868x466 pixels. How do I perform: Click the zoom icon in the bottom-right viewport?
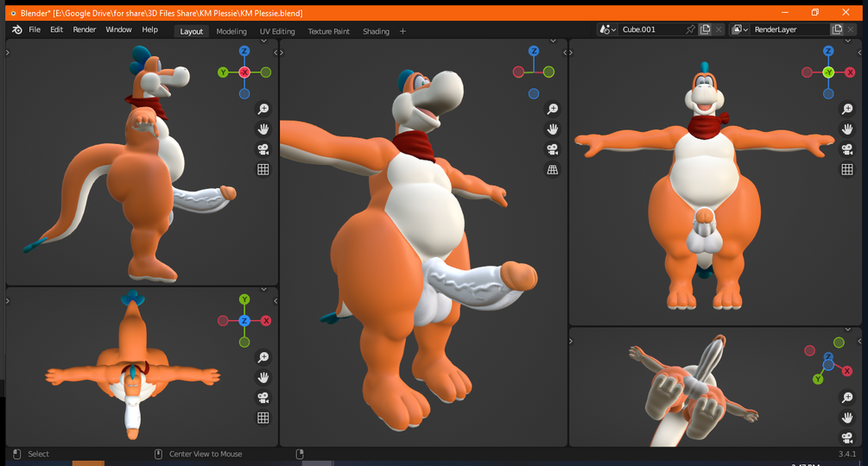847,397
